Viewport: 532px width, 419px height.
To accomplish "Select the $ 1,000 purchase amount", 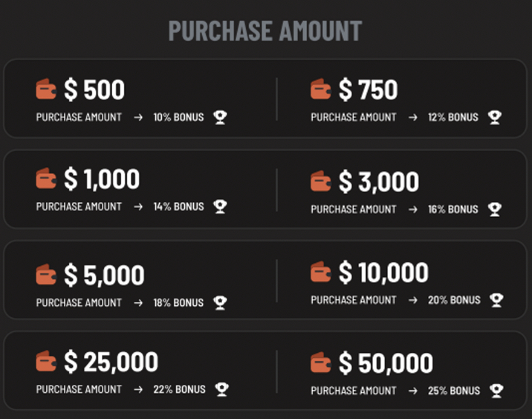I will pos(102,179).
